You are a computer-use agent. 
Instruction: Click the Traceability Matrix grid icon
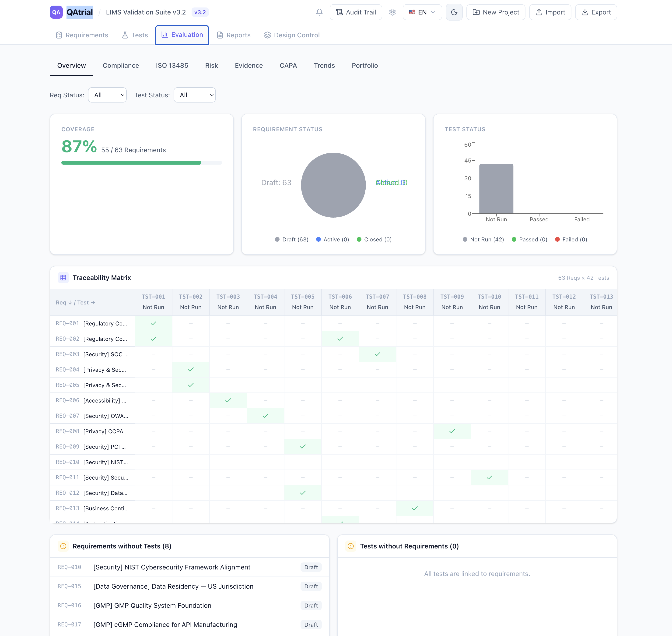(x=63, y=278)
